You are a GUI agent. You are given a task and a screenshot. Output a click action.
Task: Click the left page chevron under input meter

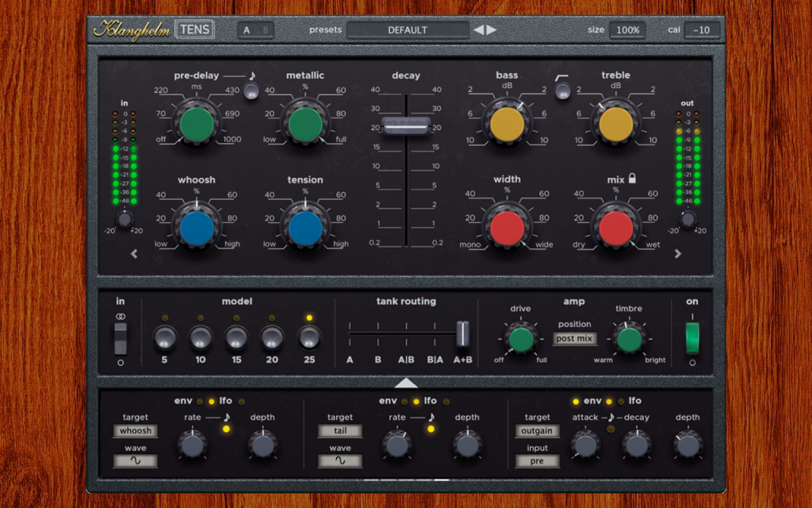[x=134, y=253]
